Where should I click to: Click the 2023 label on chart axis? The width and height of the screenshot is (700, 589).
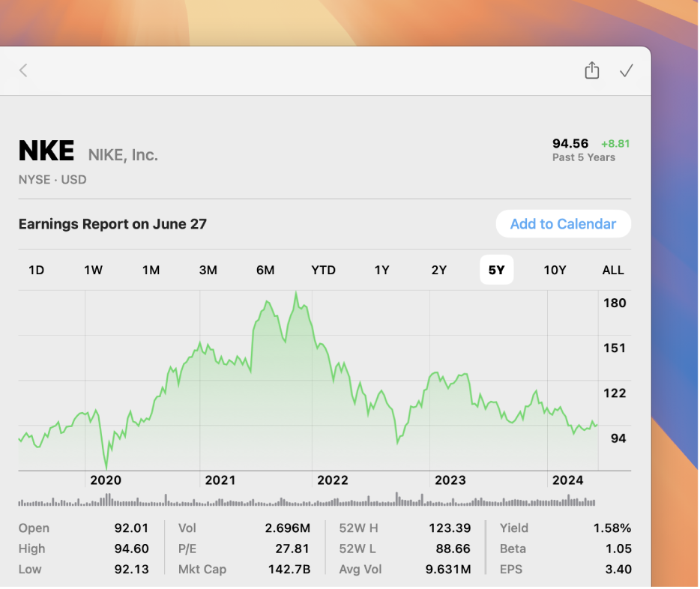[x=450, y=480]
